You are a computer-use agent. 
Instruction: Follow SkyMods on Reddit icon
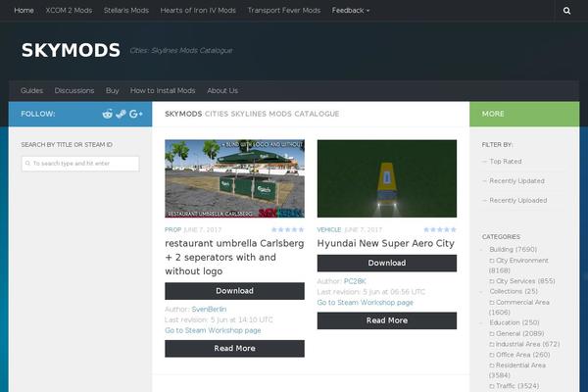108,114
